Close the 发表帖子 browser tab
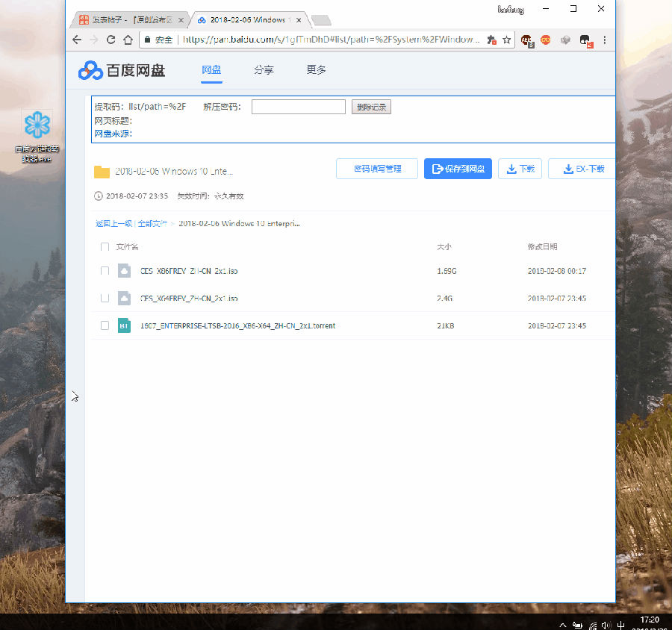672x630 pixels. coord(181,20)
